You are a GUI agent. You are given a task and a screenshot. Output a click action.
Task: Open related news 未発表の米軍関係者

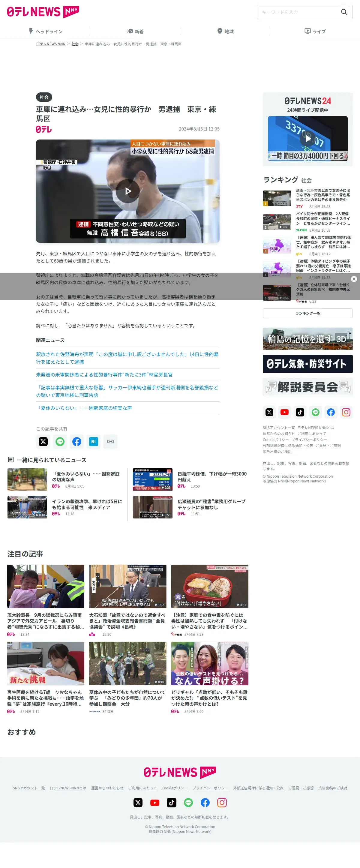[104, 375]
